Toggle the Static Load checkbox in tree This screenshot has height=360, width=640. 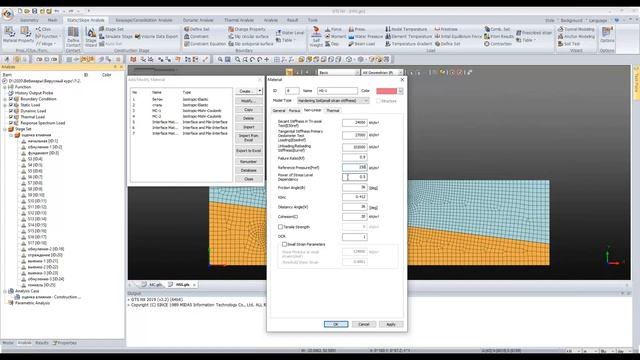point(11,105)
